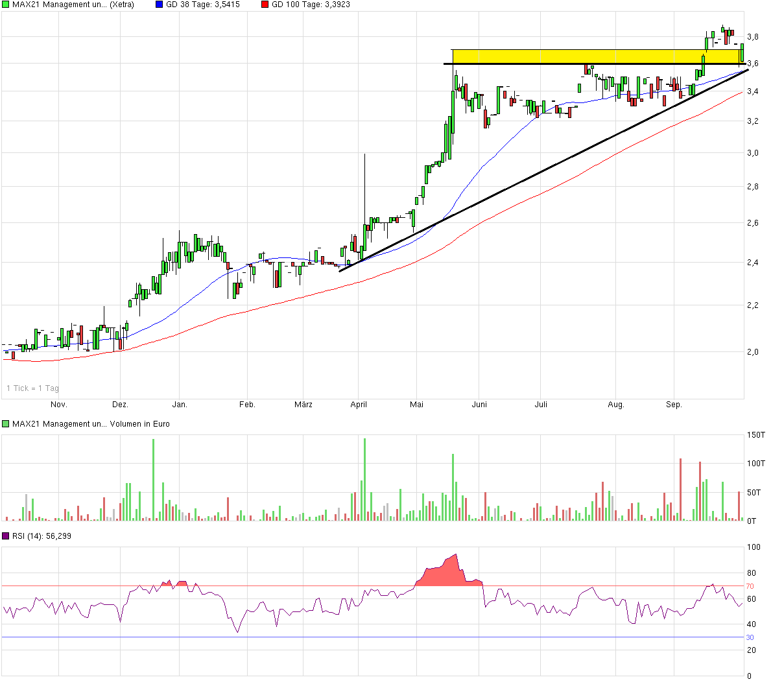Click the blue 30 oversold level label
Image resolution: width=784 pixels, height=686 pixels.
[750, 637]
